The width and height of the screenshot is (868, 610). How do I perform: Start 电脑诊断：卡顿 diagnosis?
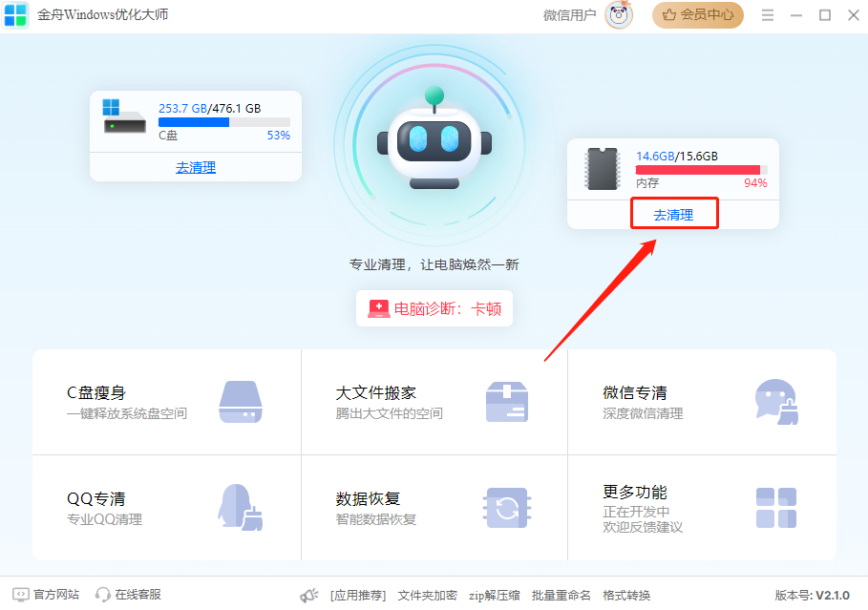(434, 308)
